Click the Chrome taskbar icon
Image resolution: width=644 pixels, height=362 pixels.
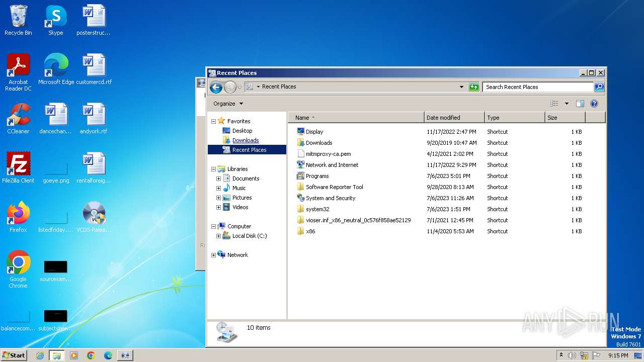pos(91,355)
